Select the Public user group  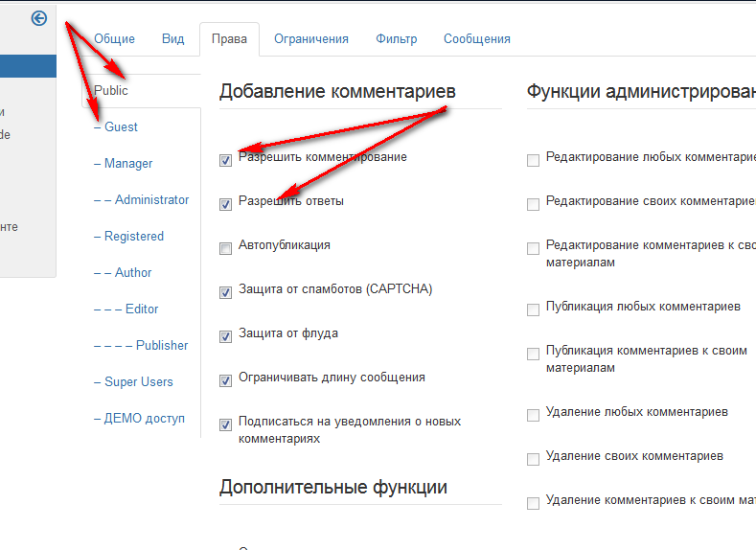111,91
